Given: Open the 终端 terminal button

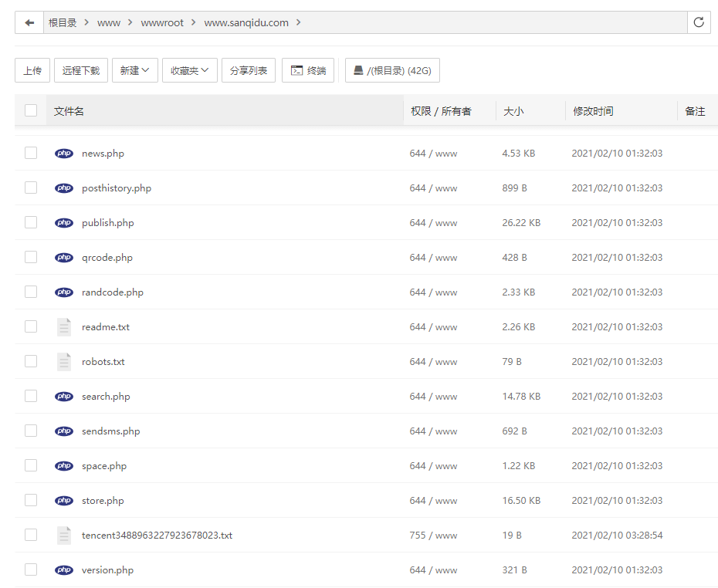Looking at the screenshot, I should [x=308, y=70].
